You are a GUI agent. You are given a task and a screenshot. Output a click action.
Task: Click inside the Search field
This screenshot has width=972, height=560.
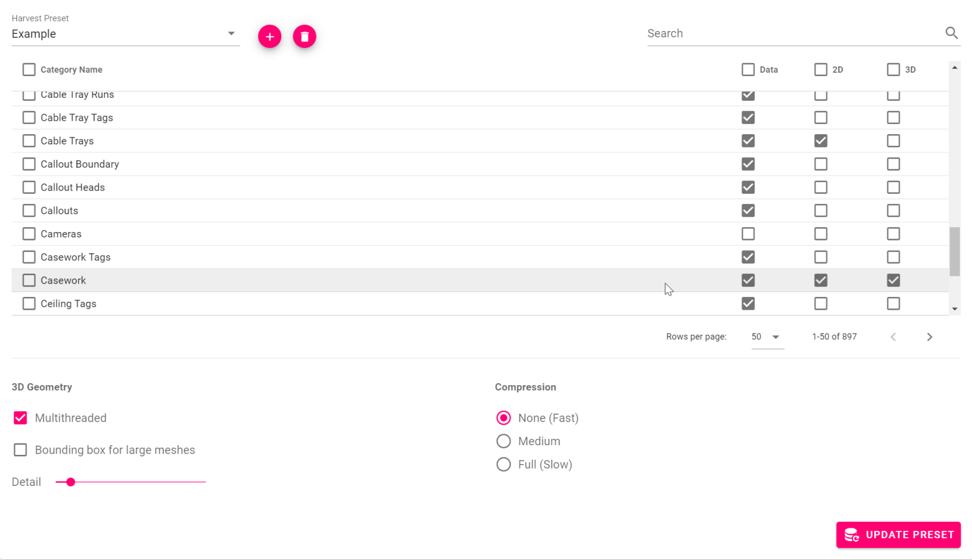click(x=759, y=33)
